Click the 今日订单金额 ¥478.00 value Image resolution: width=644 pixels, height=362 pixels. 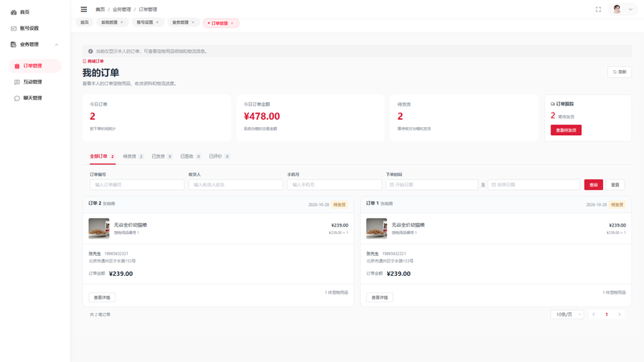[x=262, y=116]
